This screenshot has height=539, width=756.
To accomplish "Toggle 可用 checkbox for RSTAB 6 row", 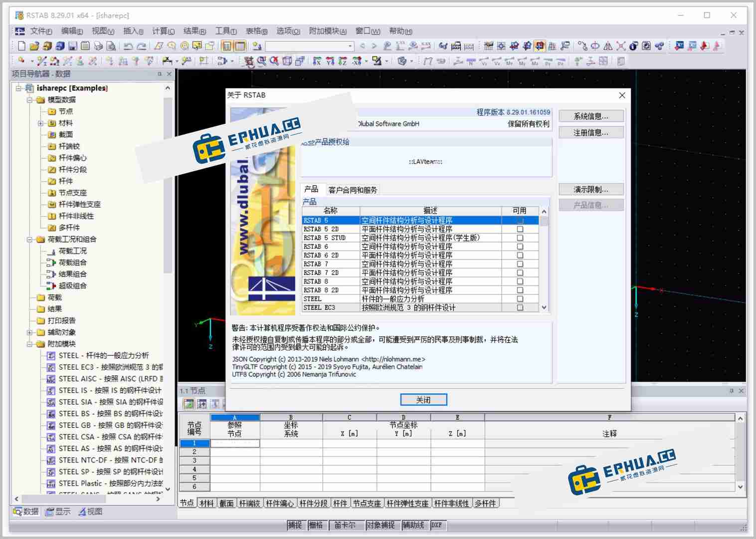I will (520, 247).
